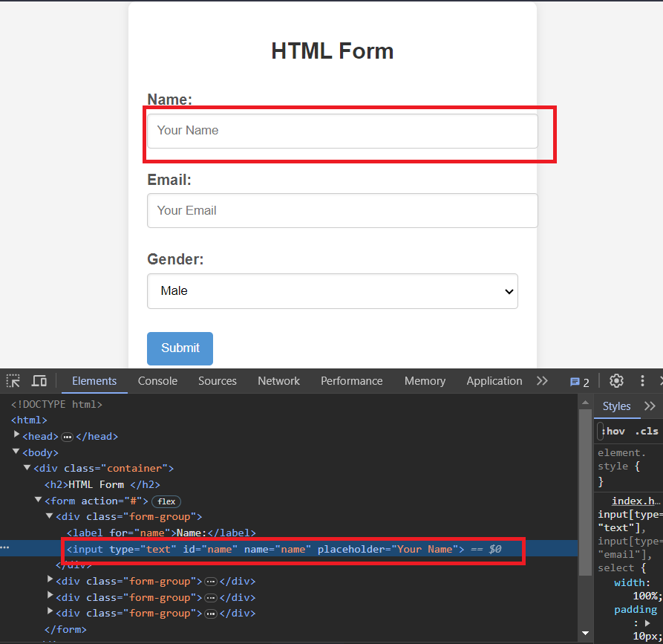
Task: Click the head element ellipsis badge
Action: pyautogui.click(x=67, y=437)
